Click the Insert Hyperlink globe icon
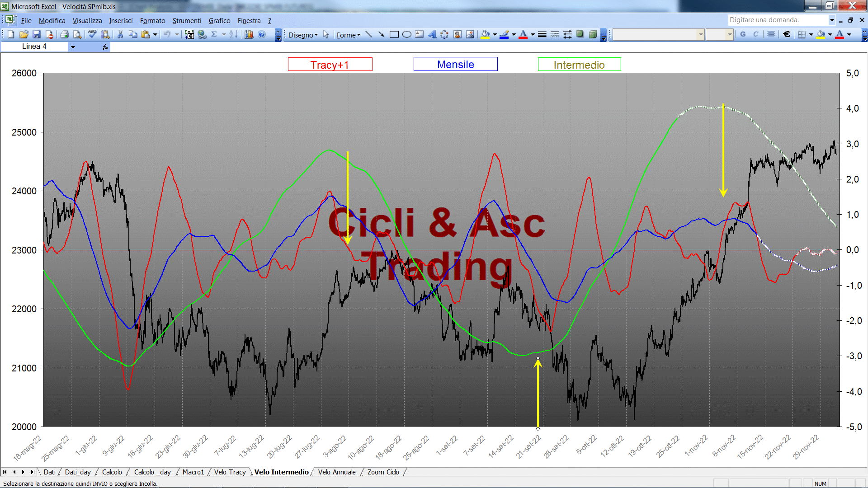 coord(202,34)
